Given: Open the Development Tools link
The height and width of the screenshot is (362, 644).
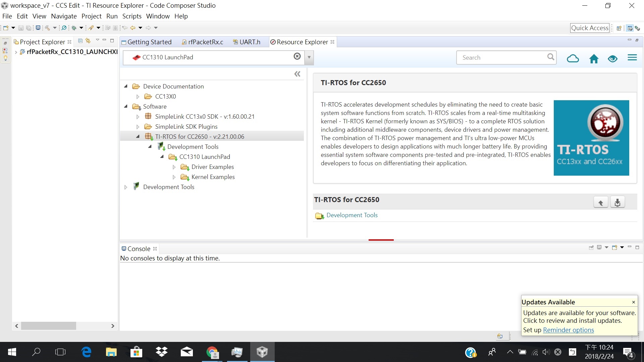Looking at the screenshot, I should tap(352, 215).
